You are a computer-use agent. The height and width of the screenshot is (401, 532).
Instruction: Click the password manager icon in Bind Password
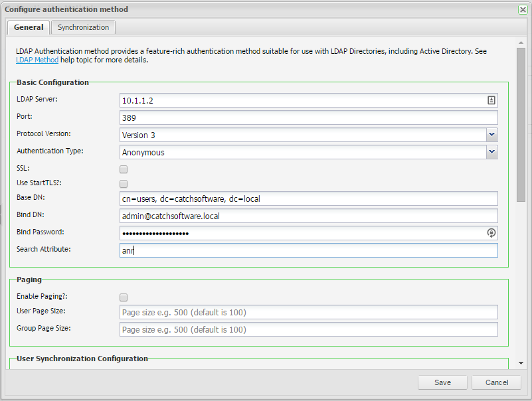click(x=491, y=233)
